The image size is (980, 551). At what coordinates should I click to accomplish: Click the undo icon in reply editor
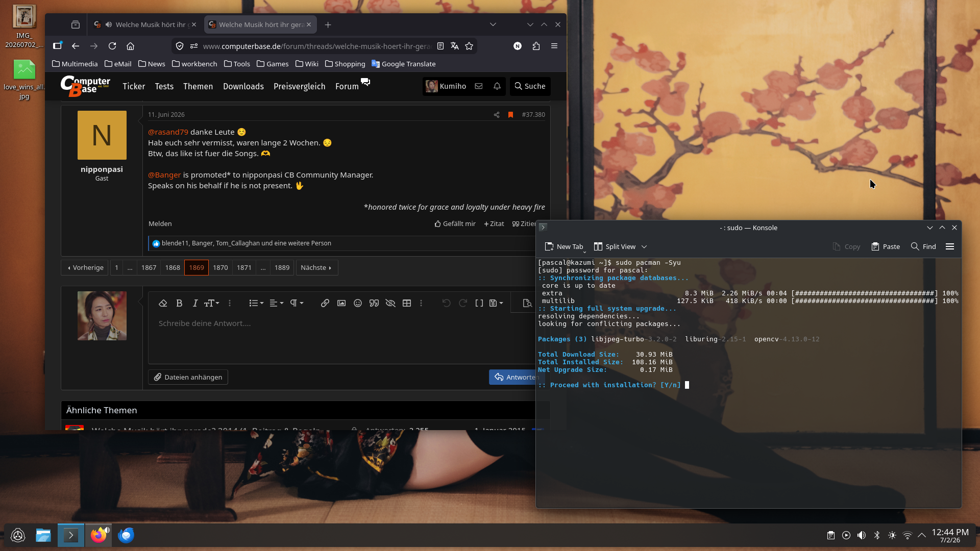[x=447, y=303]
